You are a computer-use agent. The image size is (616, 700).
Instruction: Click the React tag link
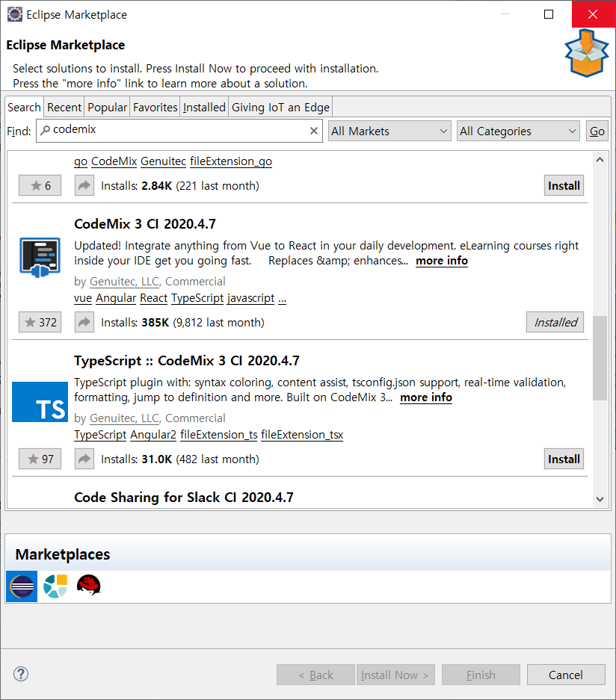pyautogui.click(x=154, y=298)
